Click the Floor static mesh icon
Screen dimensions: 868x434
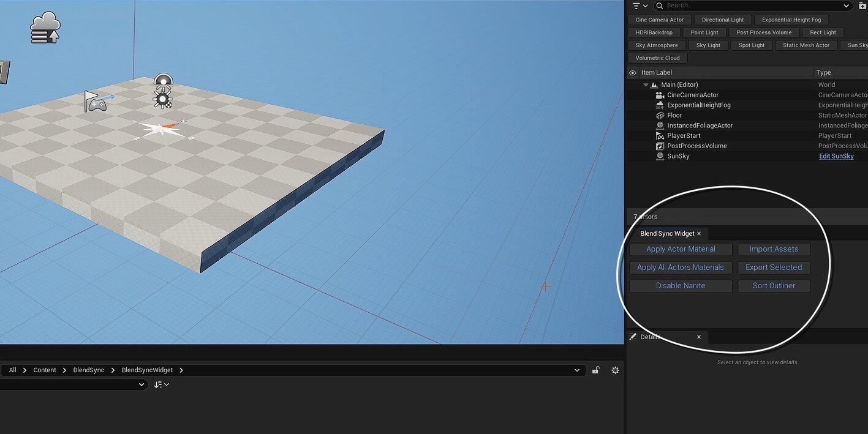coord(660,116)
